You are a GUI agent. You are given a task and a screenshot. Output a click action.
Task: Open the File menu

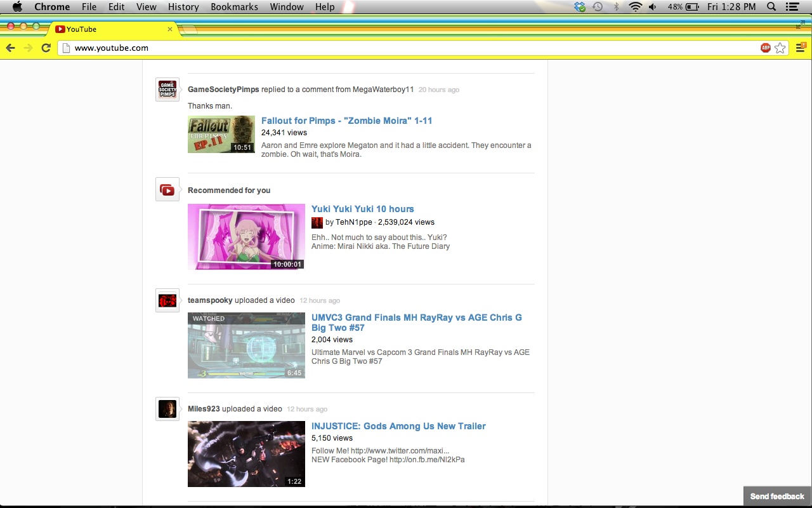click(89, 7)
